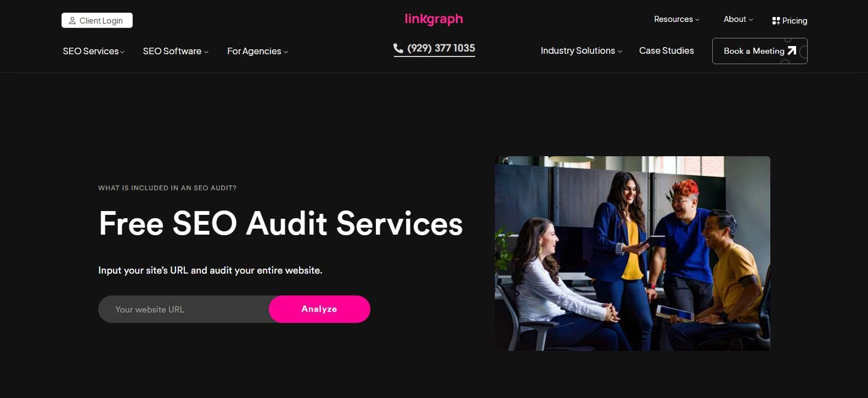Click the user icon in Client Login
The height and width of the screenshot is (398, 868).
pos(72,21)
